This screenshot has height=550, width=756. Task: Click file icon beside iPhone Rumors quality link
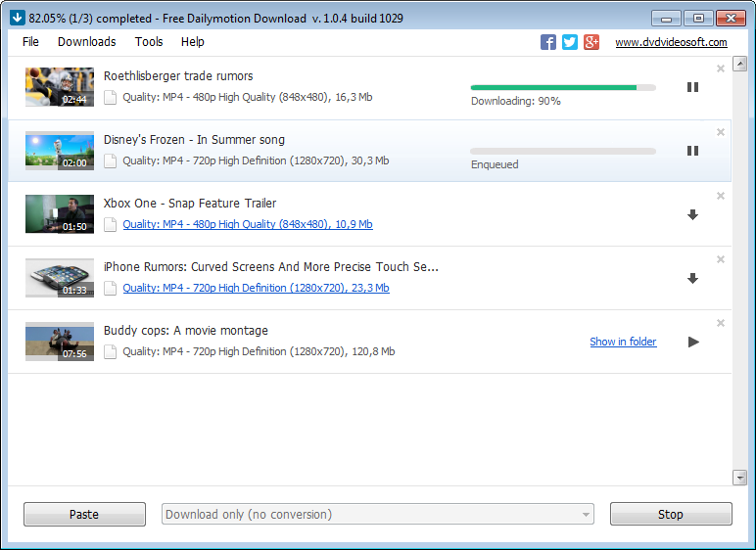click(111, 289)
